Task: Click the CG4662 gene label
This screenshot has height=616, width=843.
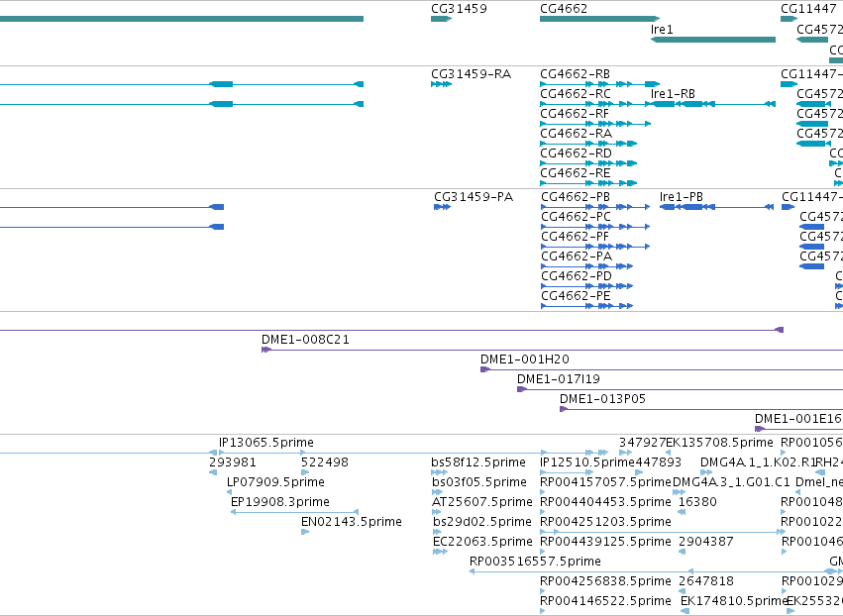Action: click(564, 9)
